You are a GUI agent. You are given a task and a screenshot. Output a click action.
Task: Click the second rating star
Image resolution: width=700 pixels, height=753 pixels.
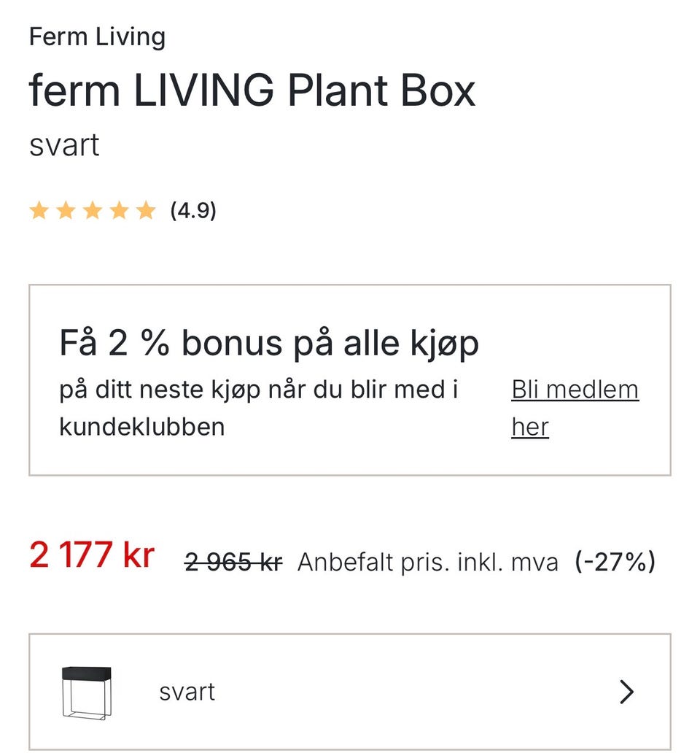click(66, 212)
